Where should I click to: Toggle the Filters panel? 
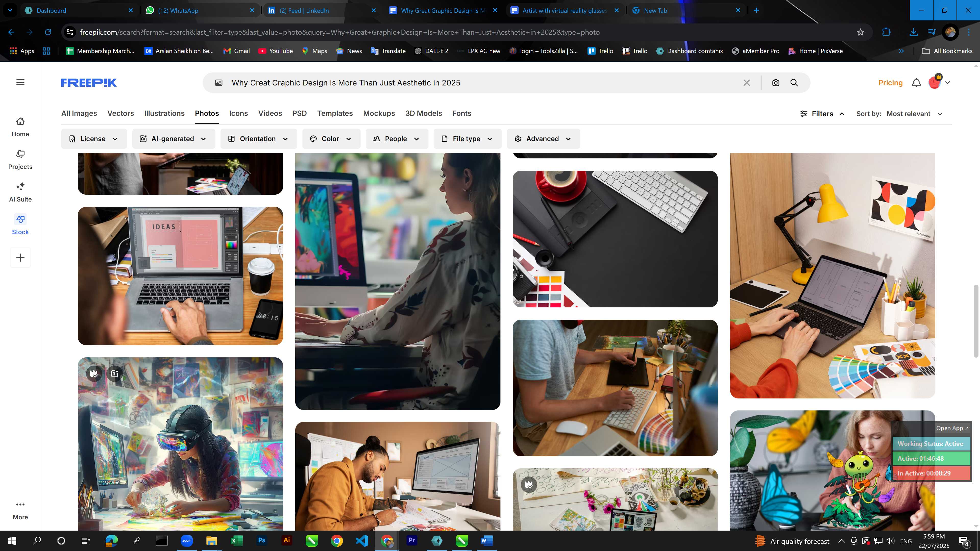click(822, 114)
